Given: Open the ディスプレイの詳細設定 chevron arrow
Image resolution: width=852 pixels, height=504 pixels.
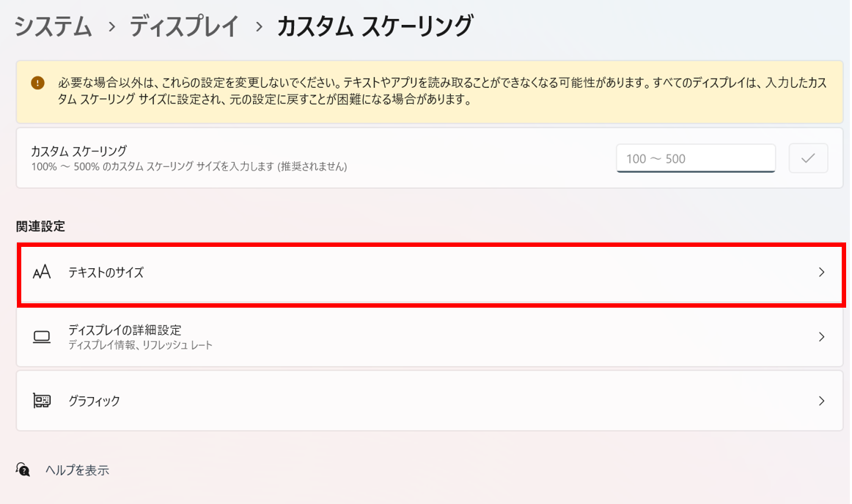Looking at the screenshot, I should [x=821, y=337].
